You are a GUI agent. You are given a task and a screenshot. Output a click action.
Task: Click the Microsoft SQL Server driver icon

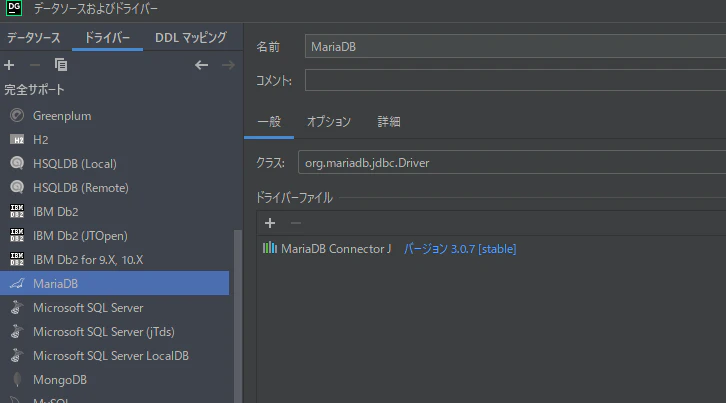point(17,307)
